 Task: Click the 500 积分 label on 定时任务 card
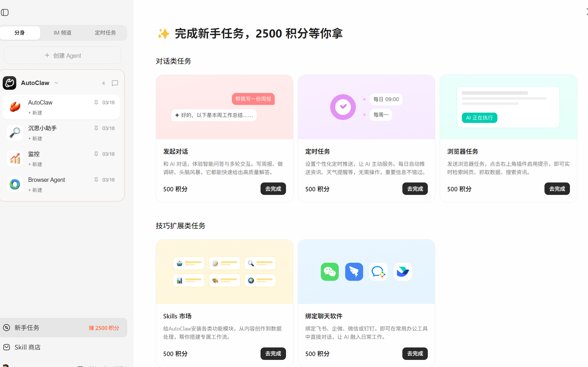click(317, 189)
